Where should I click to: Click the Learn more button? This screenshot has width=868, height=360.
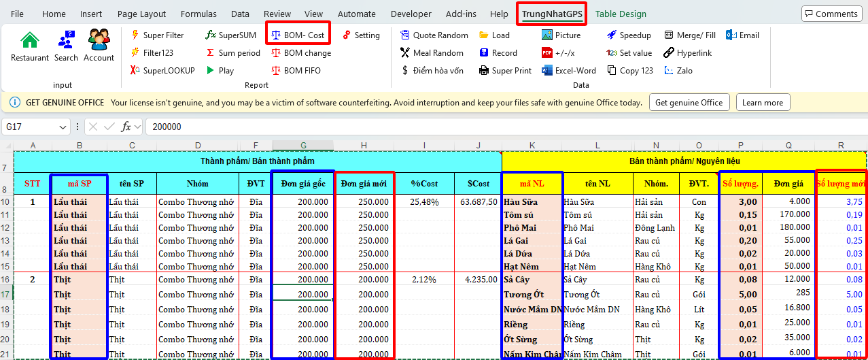762,103
